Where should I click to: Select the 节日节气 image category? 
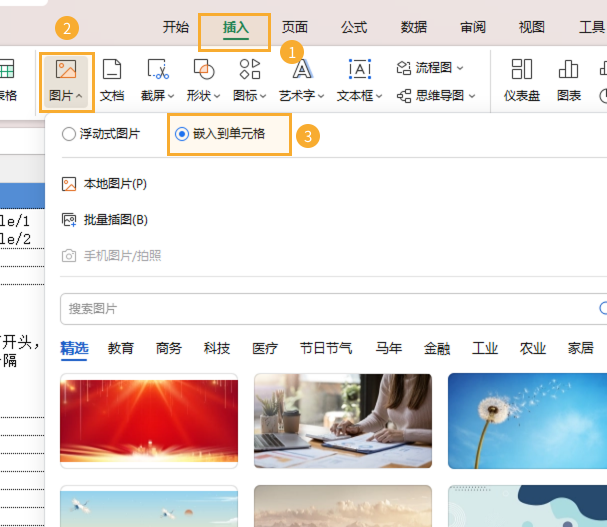click(326, 348)
